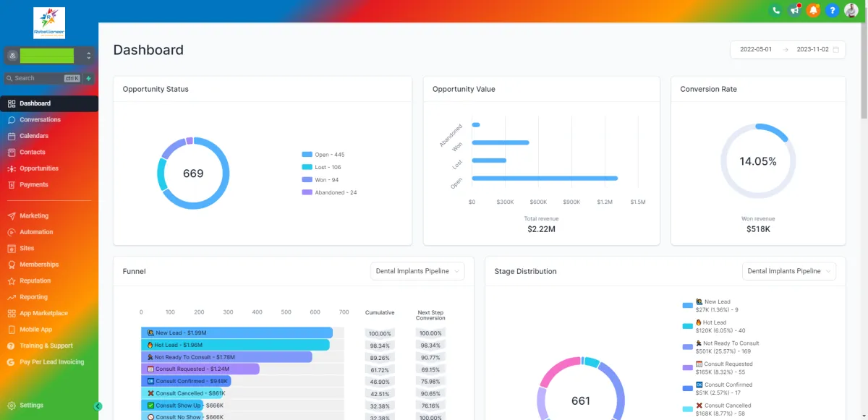Click the Consult Cancelled - $861K funnel bar

(182, 393)
